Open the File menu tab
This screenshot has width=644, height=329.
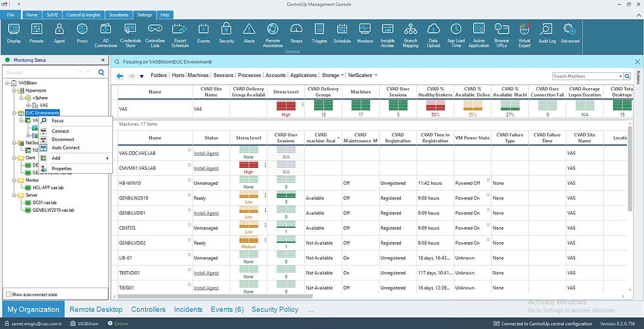pyautogui.click(x=11, y=14)
